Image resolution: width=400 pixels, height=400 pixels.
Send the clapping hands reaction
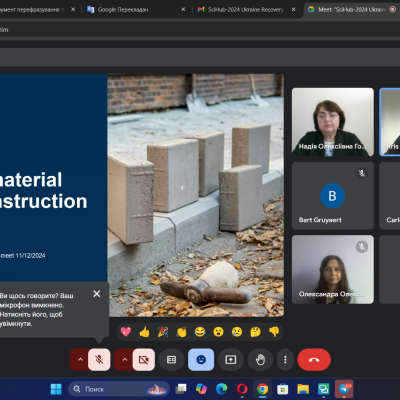pyautogui.click(x=181, y=332)
